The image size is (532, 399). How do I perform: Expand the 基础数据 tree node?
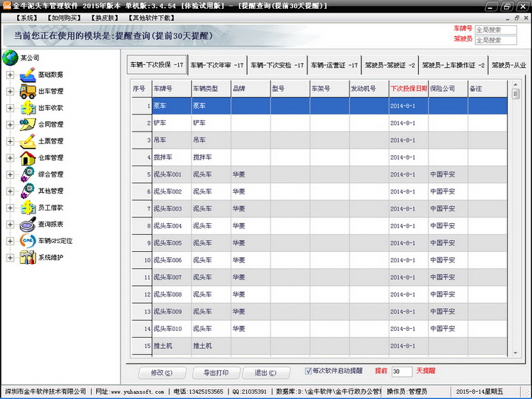(x=10, y=75)
